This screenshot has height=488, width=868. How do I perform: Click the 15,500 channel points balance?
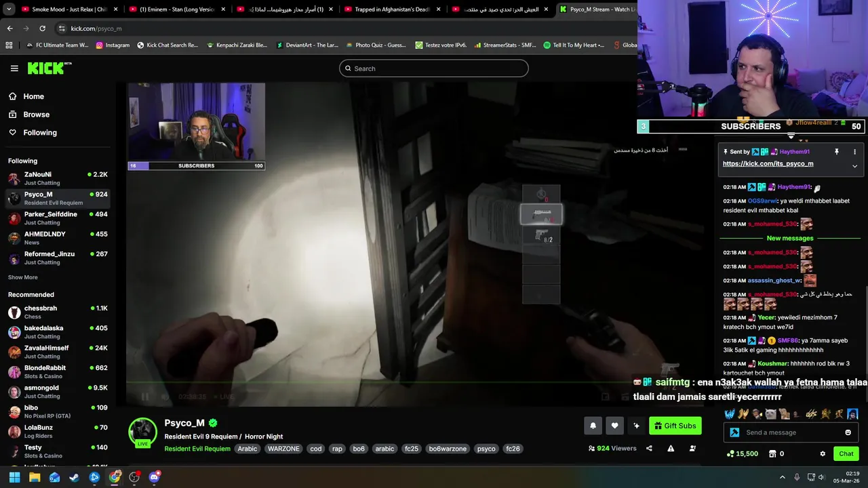tap(742, 453)
